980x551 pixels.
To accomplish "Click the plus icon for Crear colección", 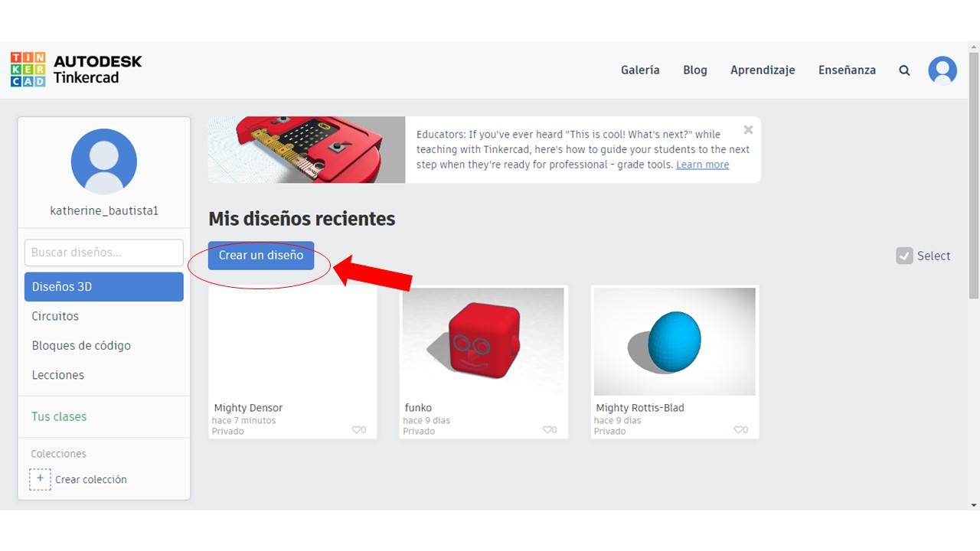I will (x=41, y=479).
